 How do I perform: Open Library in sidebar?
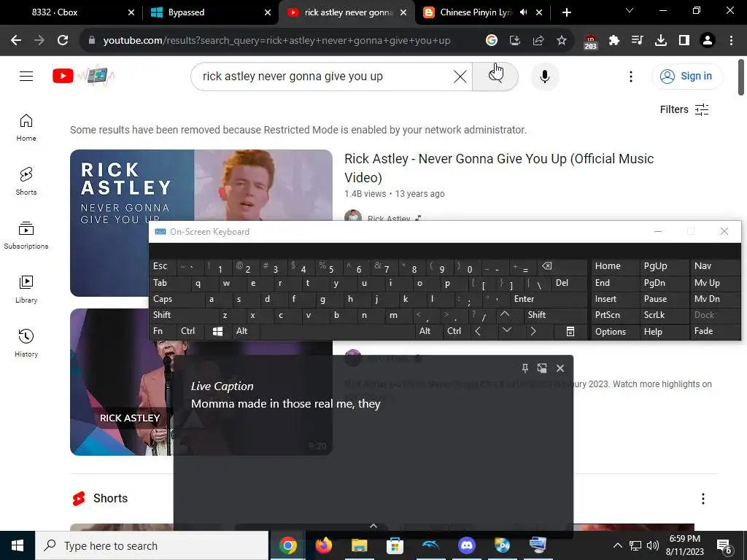coord(26,289)
